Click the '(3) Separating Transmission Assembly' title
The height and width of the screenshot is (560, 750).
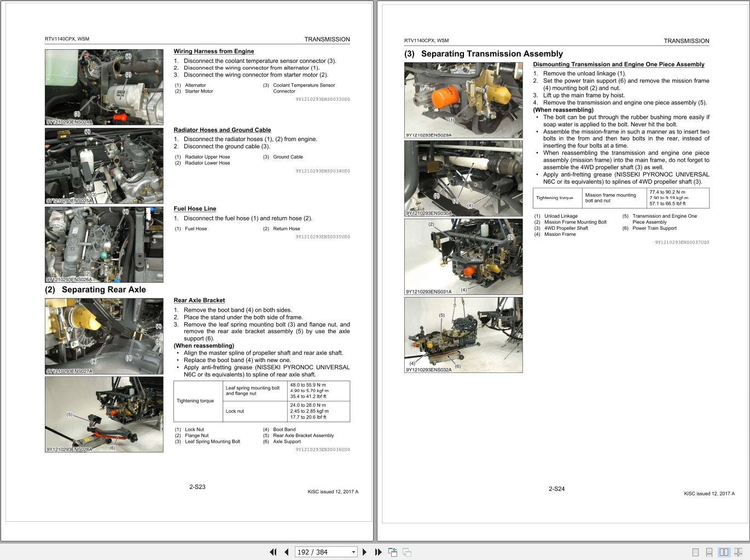(484, 54)
